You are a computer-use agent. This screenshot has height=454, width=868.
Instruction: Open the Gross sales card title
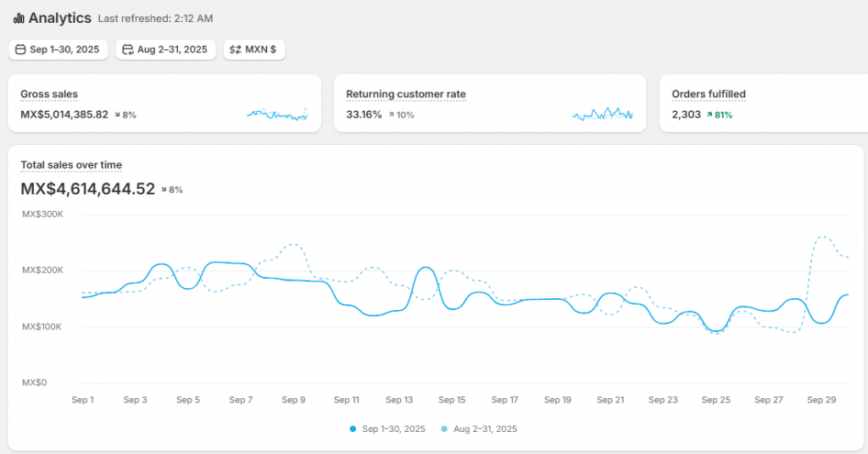pyautogui.click(x=49, y=94)
